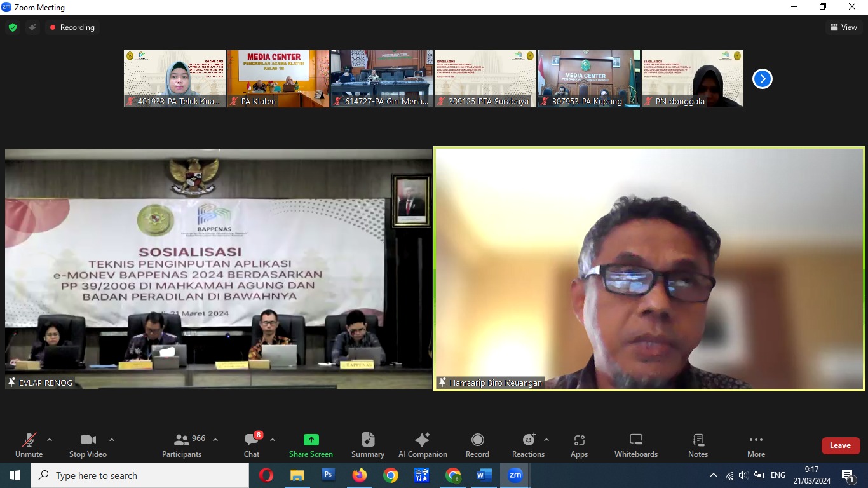The height and width of the screenshot is (488, 868).
Task: Select the PN donggala video thumbnail
Action: (693, 79)
